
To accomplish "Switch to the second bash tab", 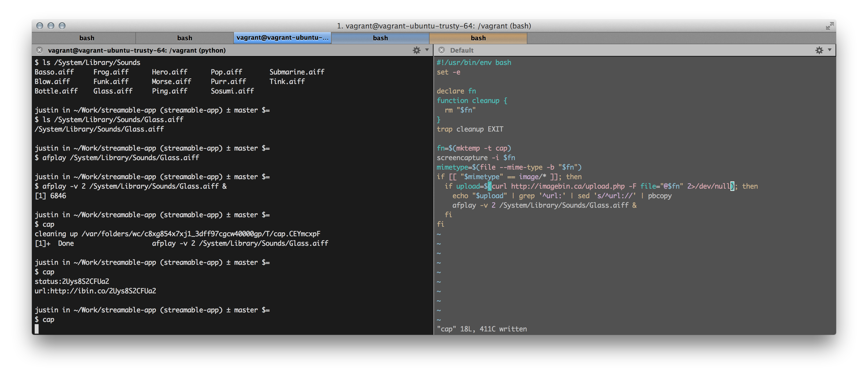I will (x=185, y=38).
